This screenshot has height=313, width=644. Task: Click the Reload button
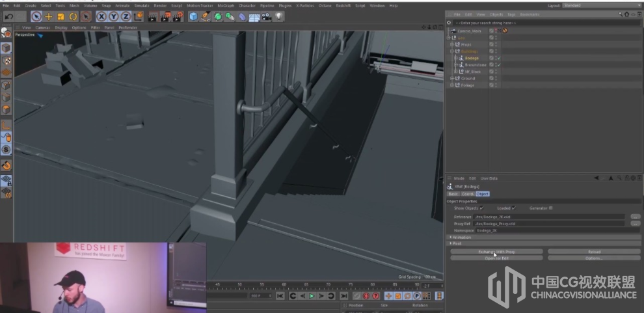point(594,251)
